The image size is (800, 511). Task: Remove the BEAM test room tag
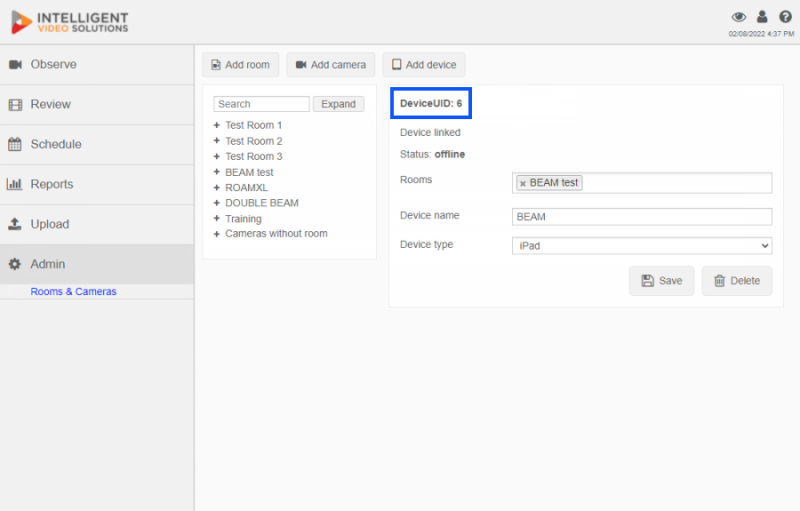click(522, 184)
